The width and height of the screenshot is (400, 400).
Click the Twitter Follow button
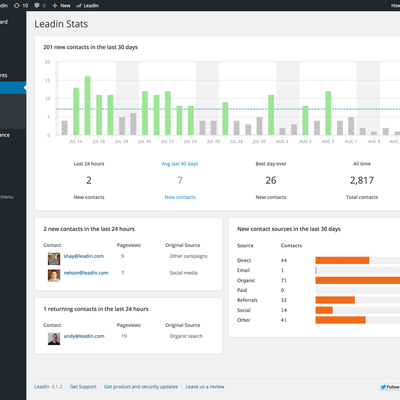390,387
